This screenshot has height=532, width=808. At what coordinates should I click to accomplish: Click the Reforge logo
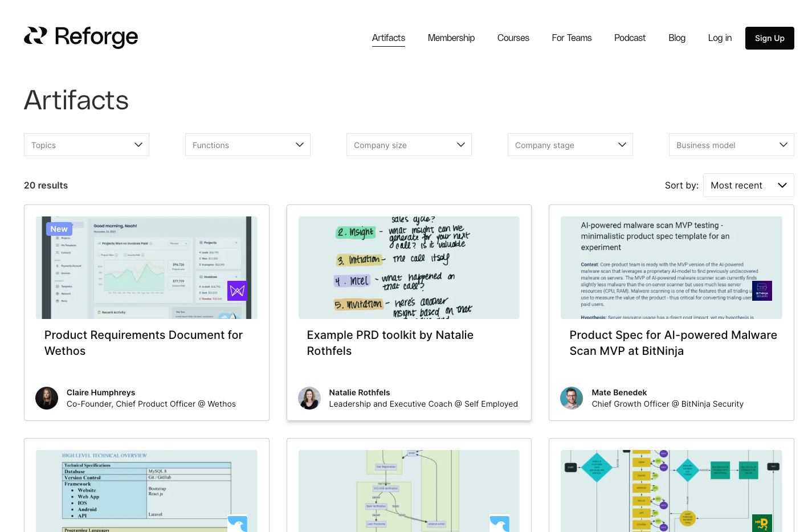81,37
